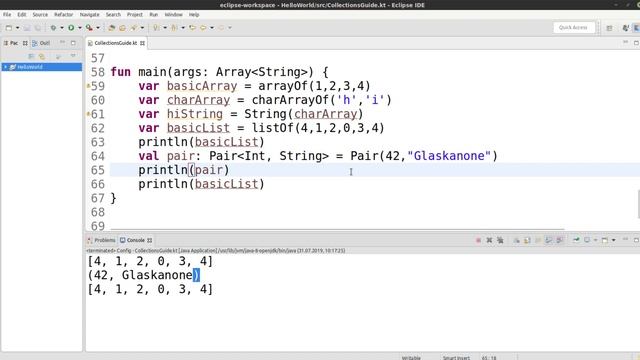Switch to the Outline view tab
Viewport: 640px width, 360px height.
tap(41, 43)
